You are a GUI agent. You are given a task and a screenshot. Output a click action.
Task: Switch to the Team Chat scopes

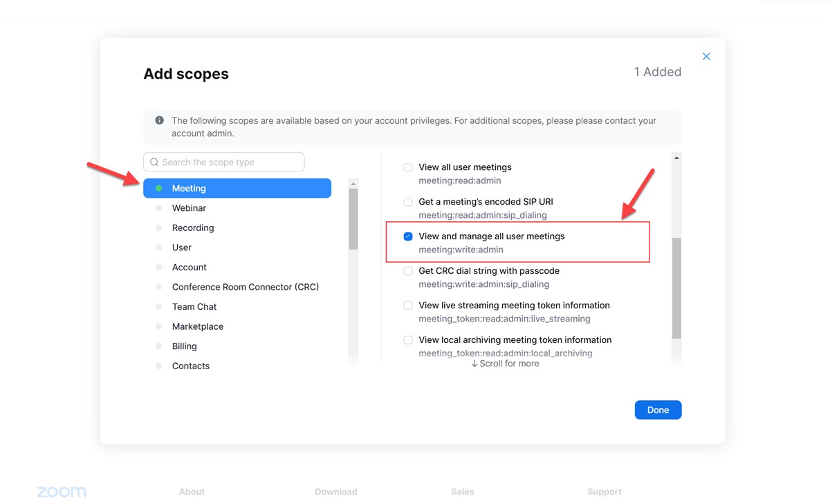(x=194, y=307)
